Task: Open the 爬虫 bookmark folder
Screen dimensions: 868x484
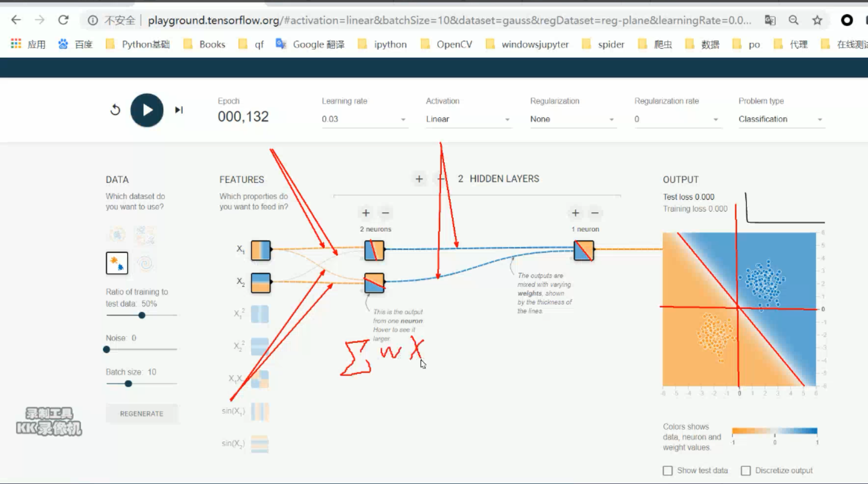Action: [x=655, y=44]
